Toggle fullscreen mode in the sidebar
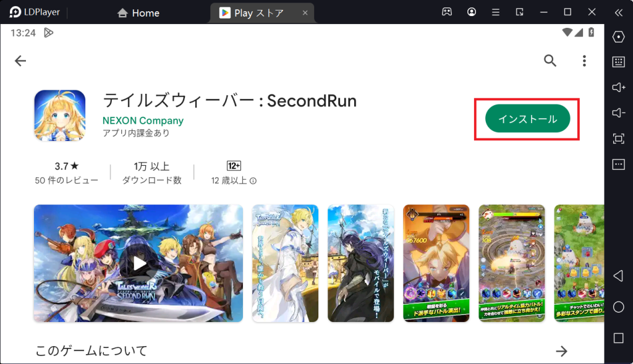 coord(618,138)
